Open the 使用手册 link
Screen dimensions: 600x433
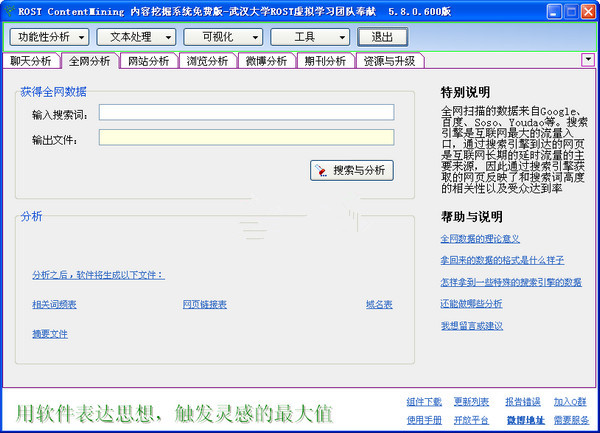coord(424,420)
